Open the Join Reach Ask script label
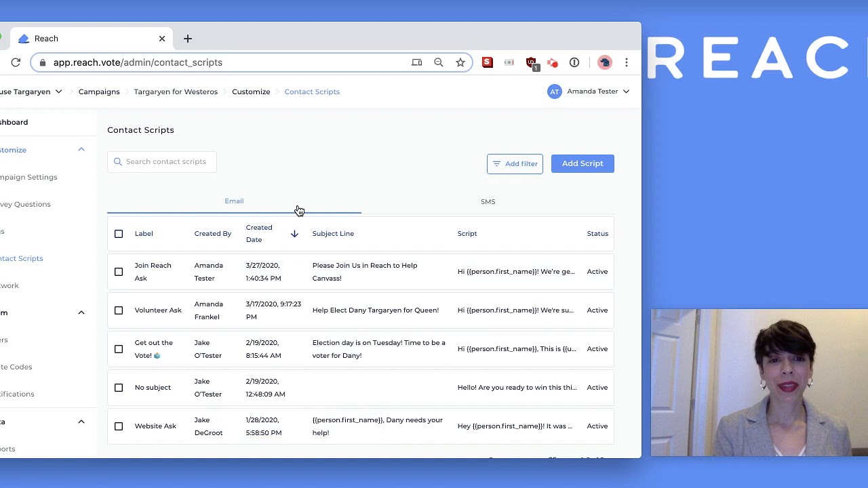The width and height of the screenshot is (868, 488). click(153, 272)
